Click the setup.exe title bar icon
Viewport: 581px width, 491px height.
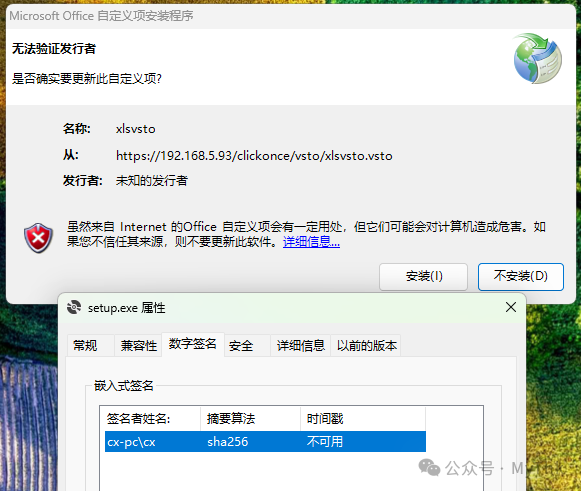[x=74, y=307]
